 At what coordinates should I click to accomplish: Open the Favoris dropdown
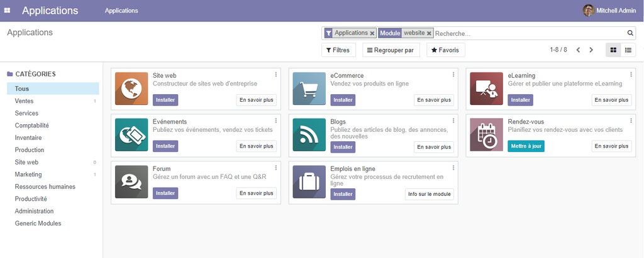pyautogui.click(x=445, y=50)
